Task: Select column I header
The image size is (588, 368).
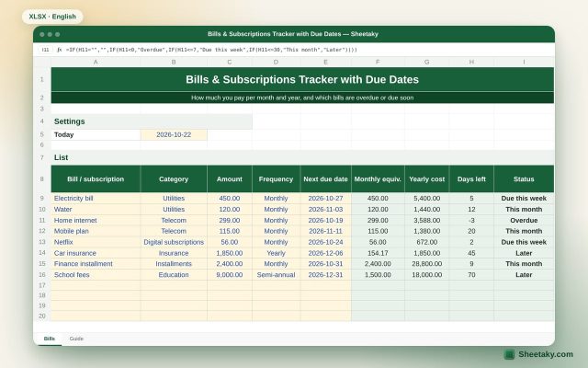Action: click(524, 62)
